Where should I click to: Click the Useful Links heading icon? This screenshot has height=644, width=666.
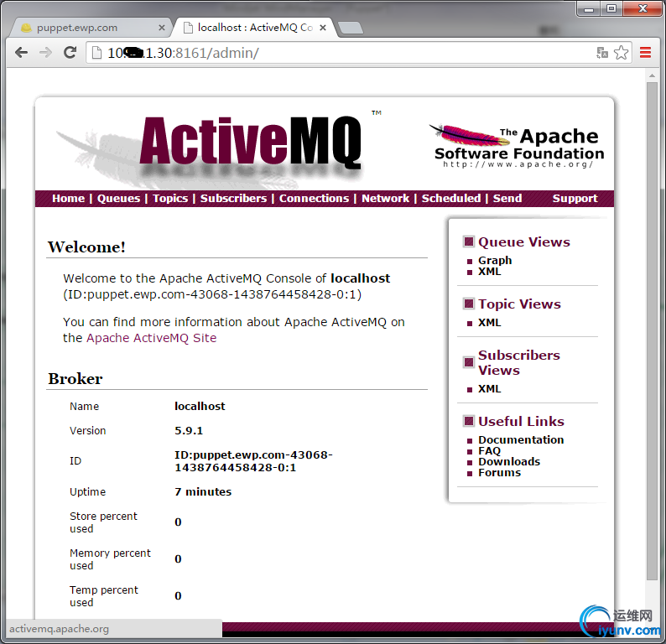point(469,421)
